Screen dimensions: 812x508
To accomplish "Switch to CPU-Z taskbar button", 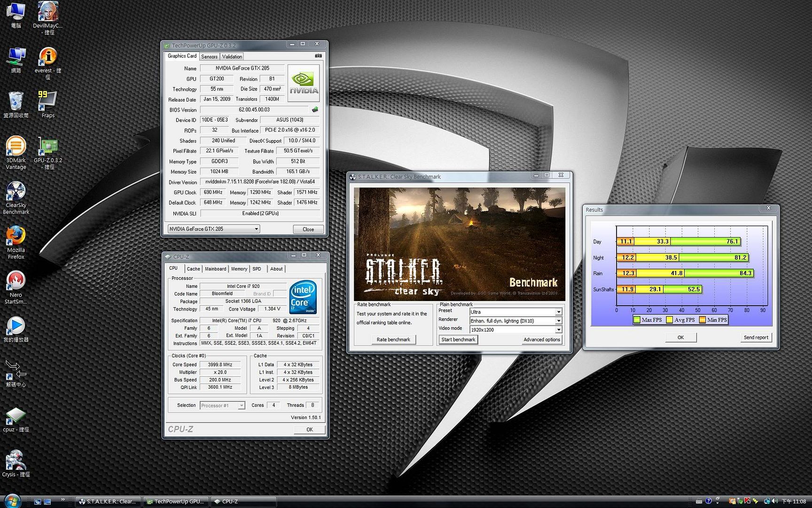I will [243, 501].
